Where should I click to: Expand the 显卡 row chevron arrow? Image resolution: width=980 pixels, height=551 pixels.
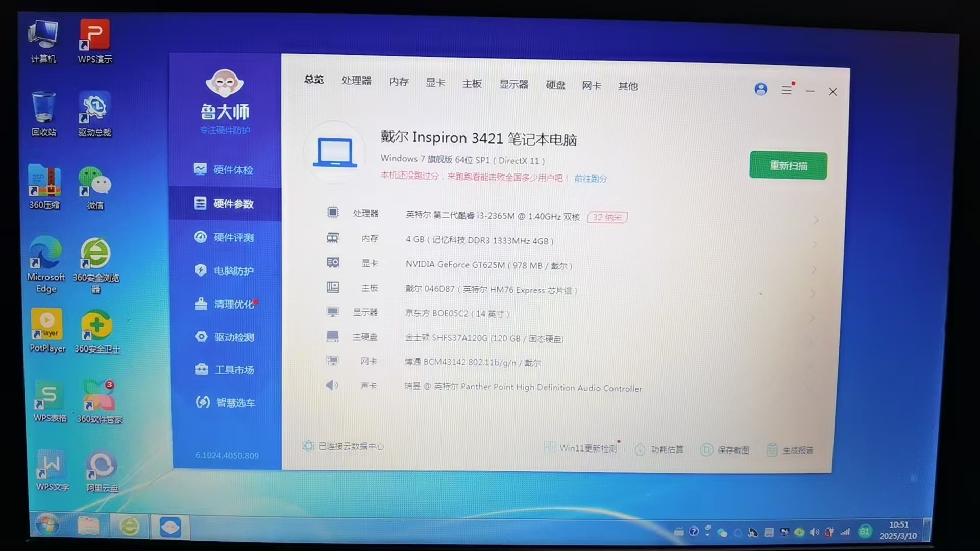(x=815, y=269)
